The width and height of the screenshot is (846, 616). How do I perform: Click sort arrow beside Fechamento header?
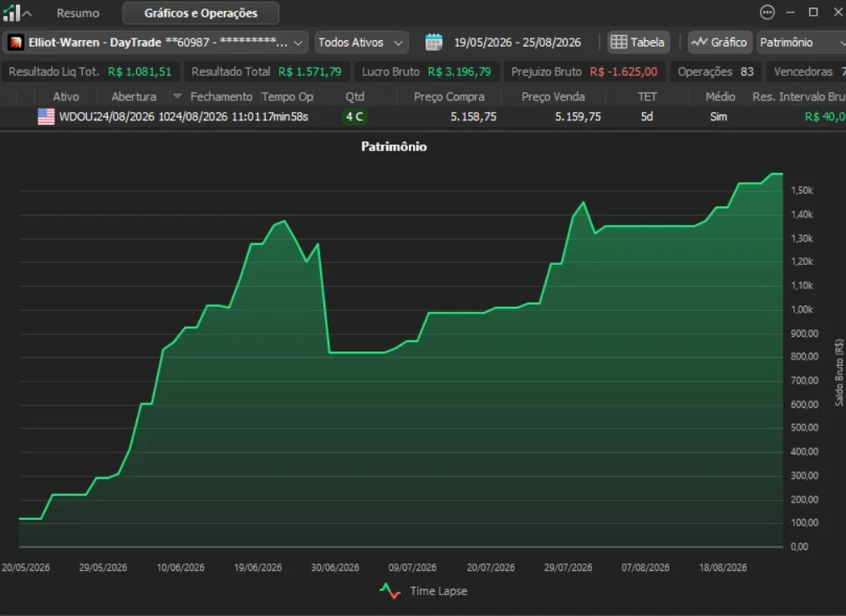pyautogui.click(x=177, y=96)
